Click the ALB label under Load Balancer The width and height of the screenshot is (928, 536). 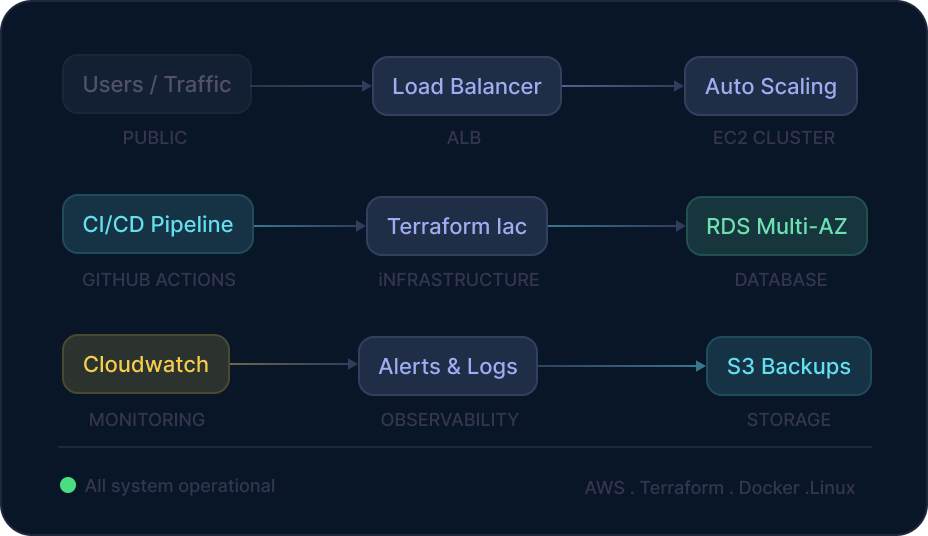(x=464, y=138)
